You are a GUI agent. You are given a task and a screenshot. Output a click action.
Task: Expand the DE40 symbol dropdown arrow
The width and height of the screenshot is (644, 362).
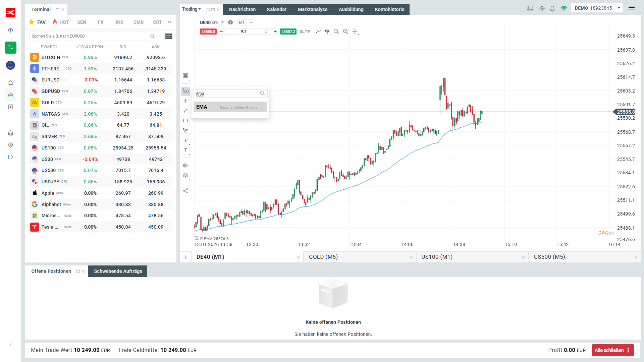pyautogui.click(x=222, y=22)
